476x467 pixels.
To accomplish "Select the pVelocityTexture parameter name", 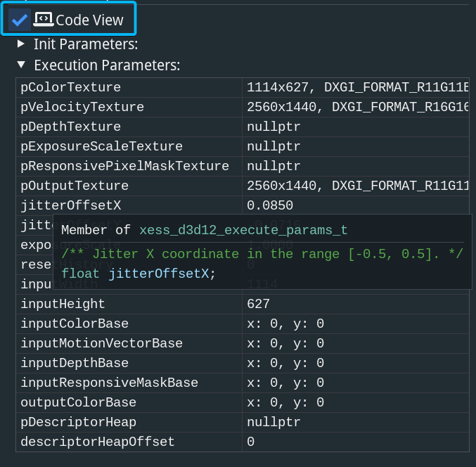I will point(82,107).
